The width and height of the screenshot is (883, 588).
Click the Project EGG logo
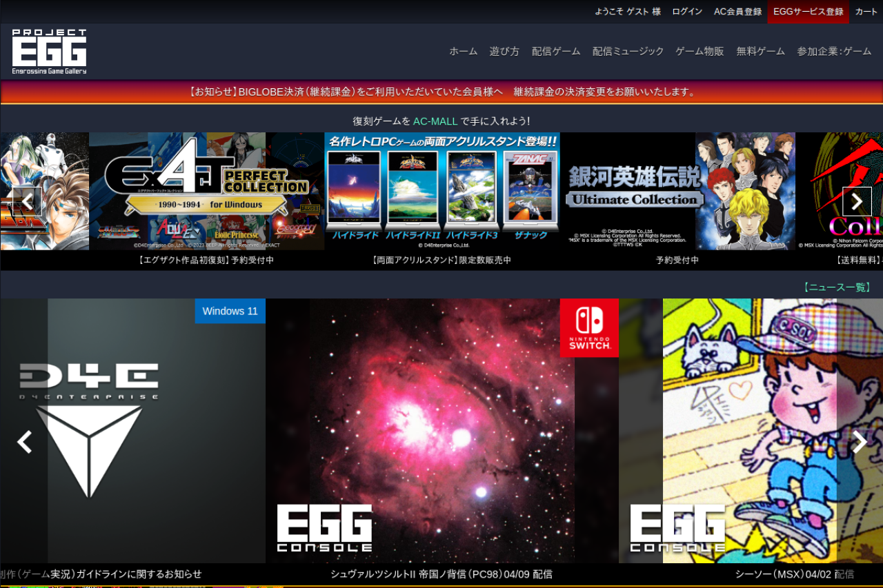[49, 52]
